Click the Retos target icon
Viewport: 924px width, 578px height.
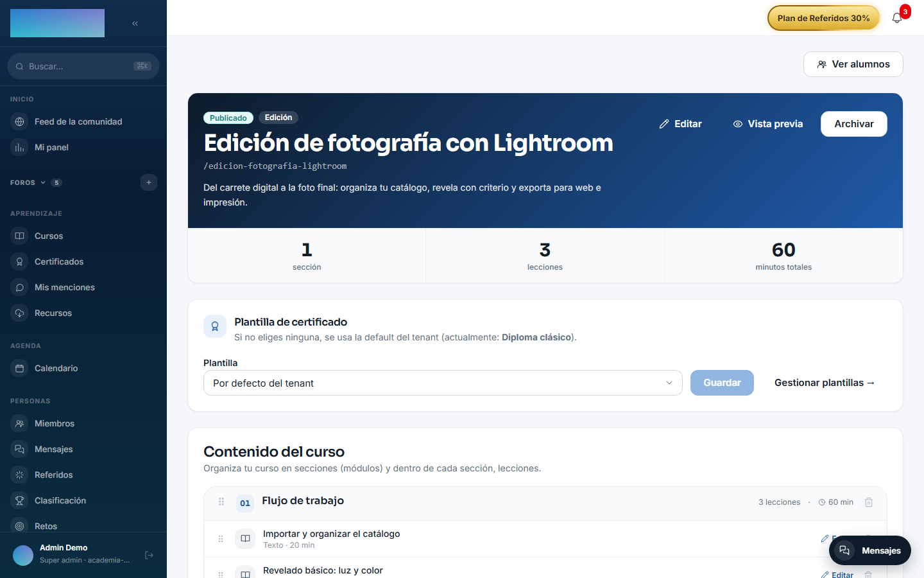(x=20, y=526)
